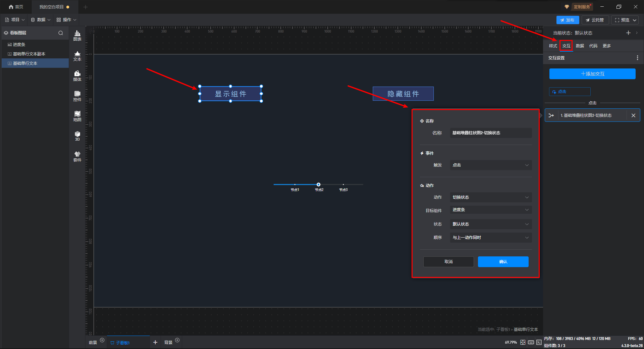Click the progress bar 节点2 handle
The width and height of the screenshot is (644, 349).
tap(318, 185)
